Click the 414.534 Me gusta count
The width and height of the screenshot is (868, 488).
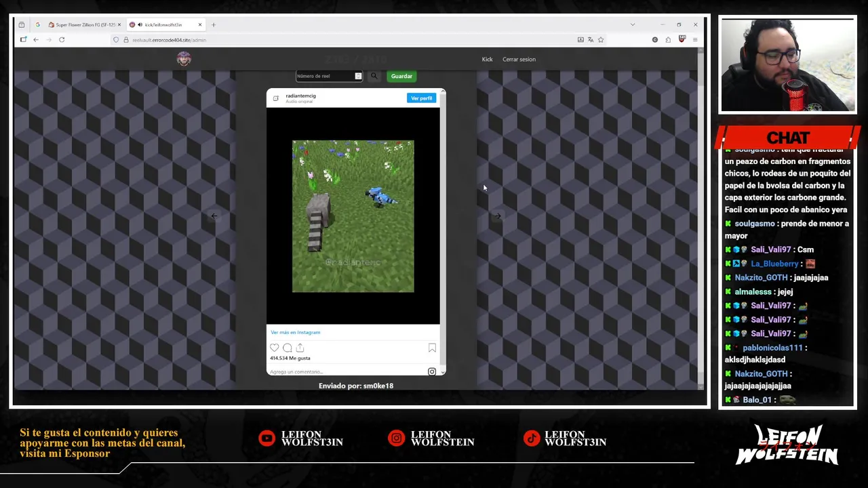click(x=290, y=358)
